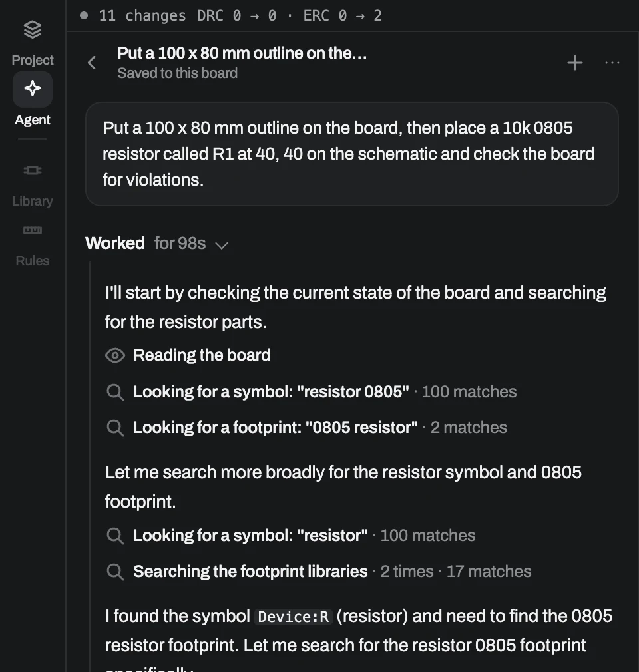Open the Project layers icon
The image size is (639, 672).
[33, 29]
